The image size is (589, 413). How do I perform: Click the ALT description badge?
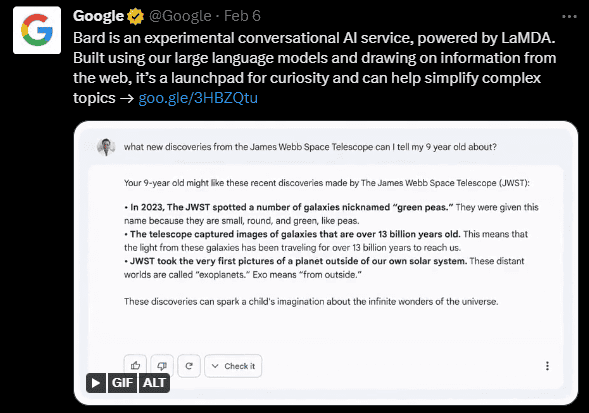[x=154, y=383]
